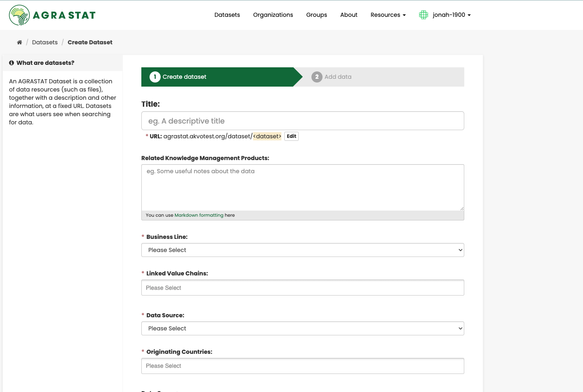The image size is (583, 392).
Task: Open the Business Line dropdown
Action: pos(303,250)
